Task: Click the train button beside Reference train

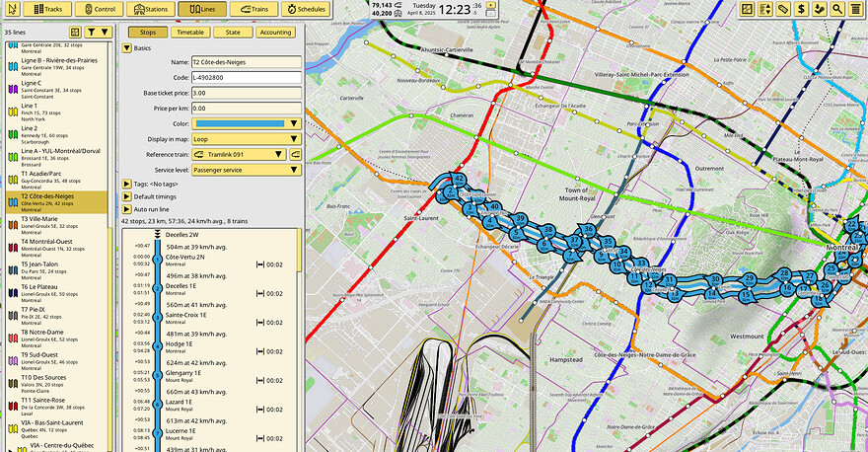Action: pos(296,155)
